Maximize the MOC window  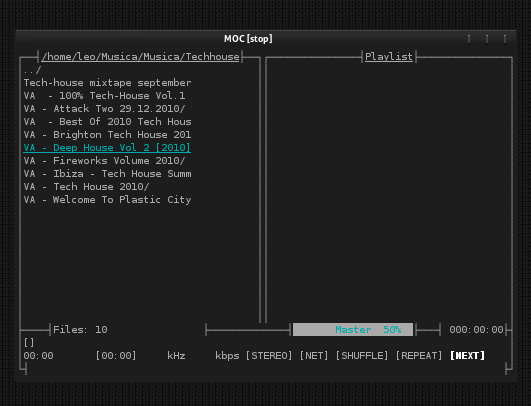point(487,39)
